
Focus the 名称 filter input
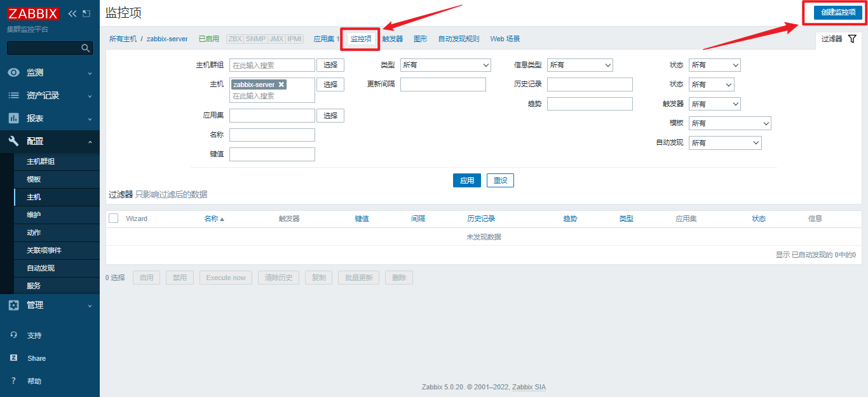[x=272, y=135]
